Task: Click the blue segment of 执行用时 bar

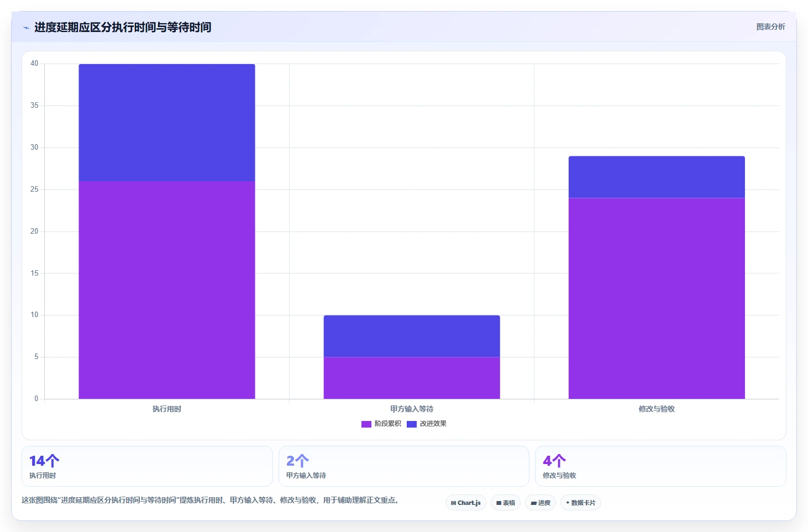Action: pyautogui.click(x=167, y=123)
